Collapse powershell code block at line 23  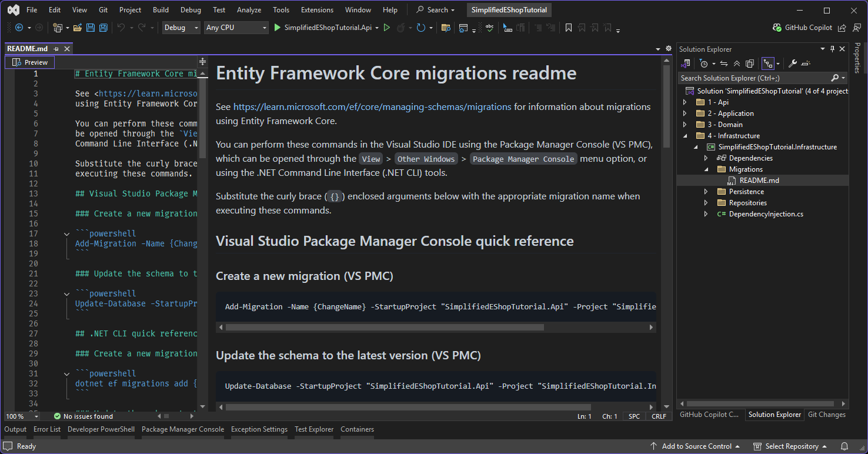(x=67, y=294)
